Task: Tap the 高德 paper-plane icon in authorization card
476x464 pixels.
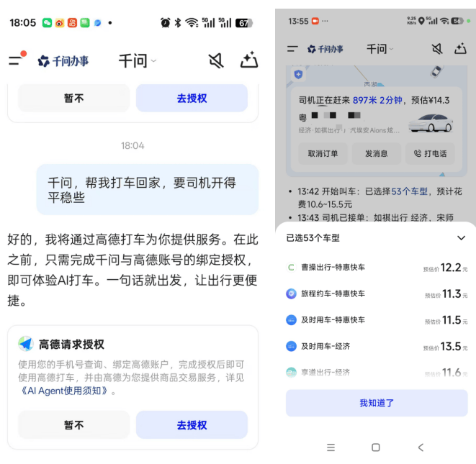Action: (26, 344)
